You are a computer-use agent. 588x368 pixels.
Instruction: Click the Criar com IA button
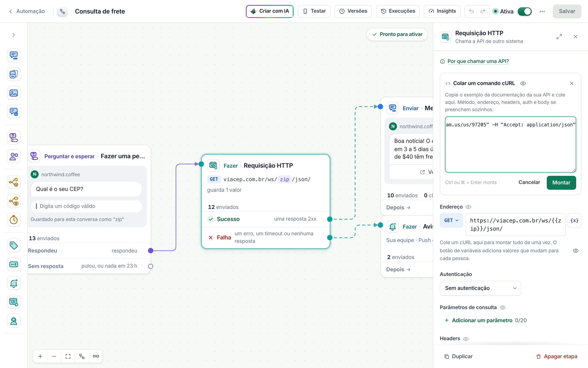pyautogui.click(x=269, y=11)
